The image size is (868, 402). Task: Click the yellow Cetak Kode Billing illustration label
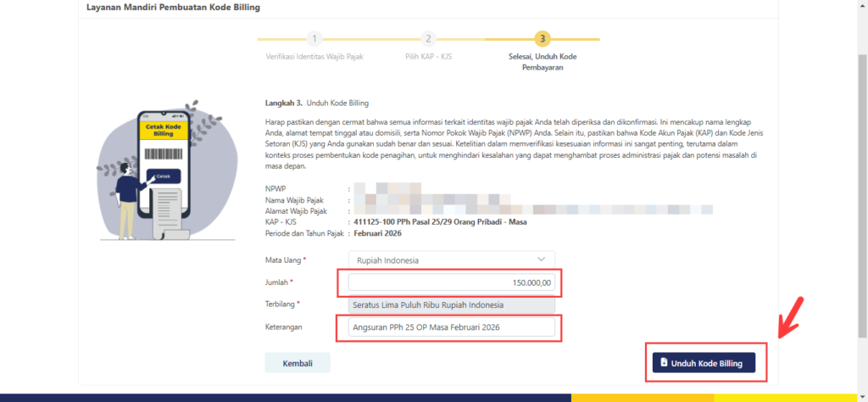pos(164,130)
